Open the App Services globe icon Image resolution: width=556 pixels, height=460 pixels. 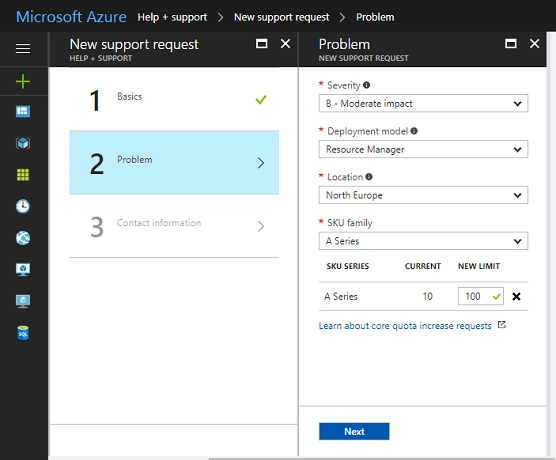coord(23,238)
